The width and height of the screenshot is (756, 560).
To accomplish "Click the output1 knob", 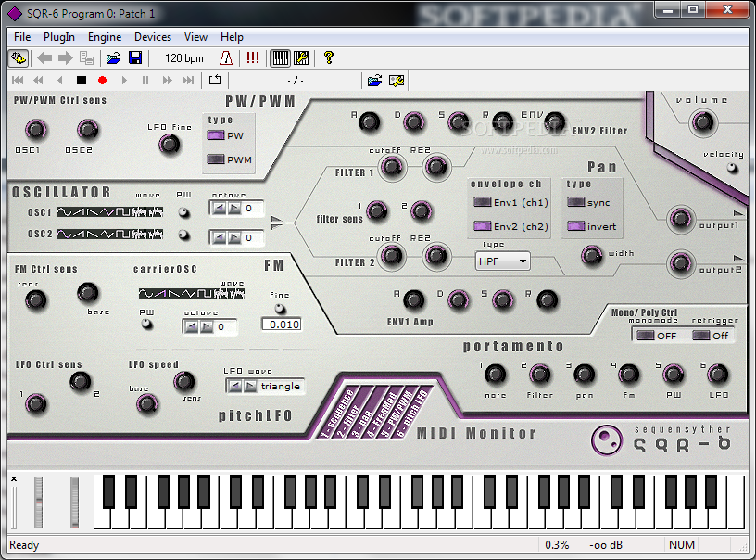I will (x=681, y=219).
